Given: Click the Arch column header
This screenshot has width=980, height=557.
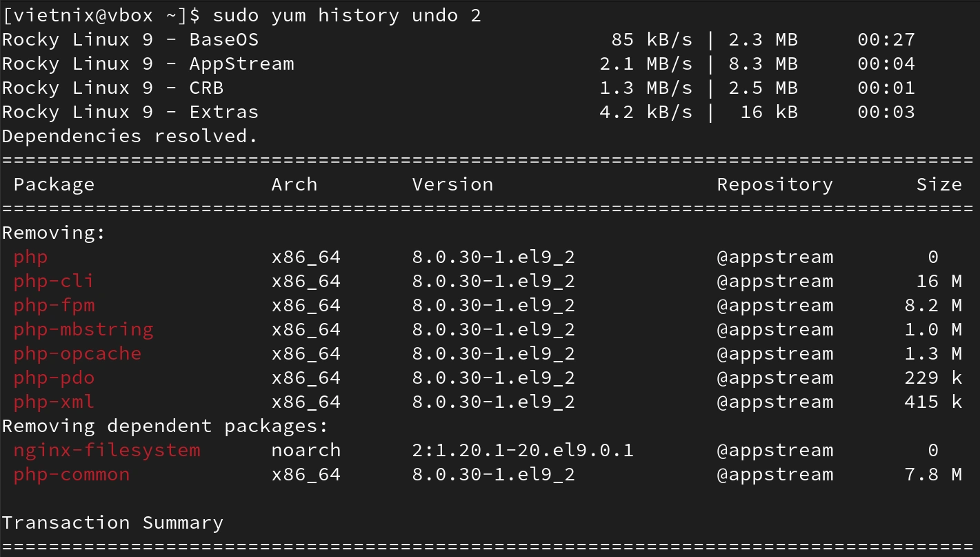Looking at the screenshot, I should coord(294,185).
